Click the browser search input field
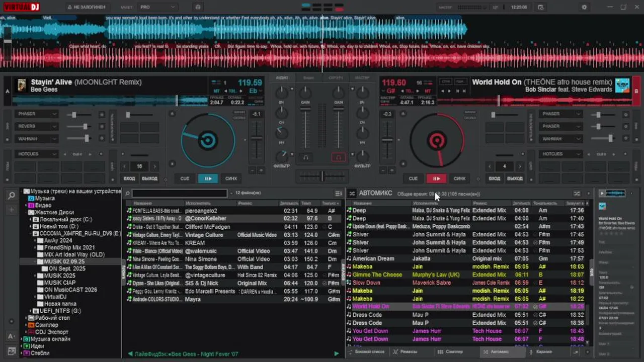Viewport: 644px width, 362px height. click(x=179, y=194)
